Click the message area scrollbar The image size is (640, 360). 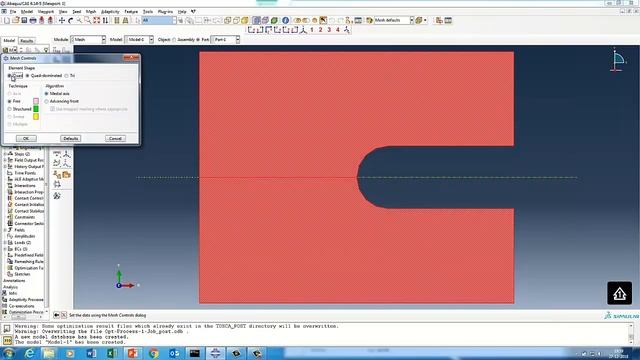click(x=631, y=334)
